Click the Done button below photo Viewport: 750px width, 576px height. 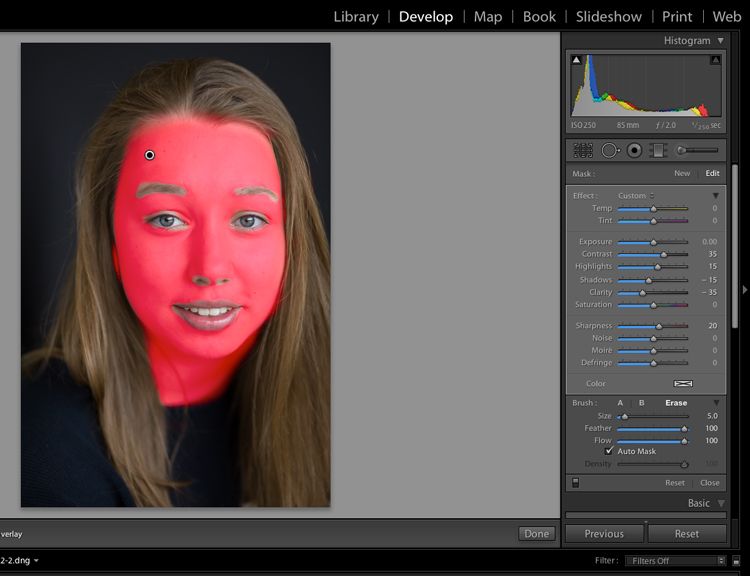537,534
